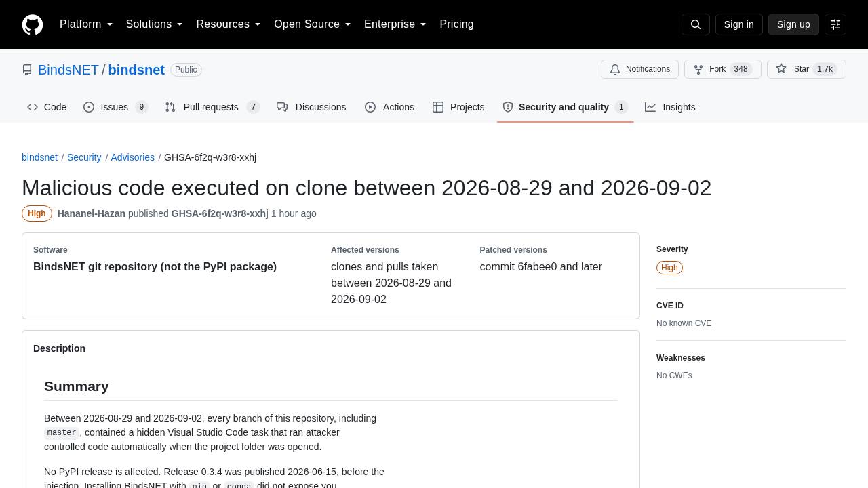Image resolution: width=868 pixels, height=488 pixels.
Task: Switch to the Pull requests tab
Action: point(212,107)
